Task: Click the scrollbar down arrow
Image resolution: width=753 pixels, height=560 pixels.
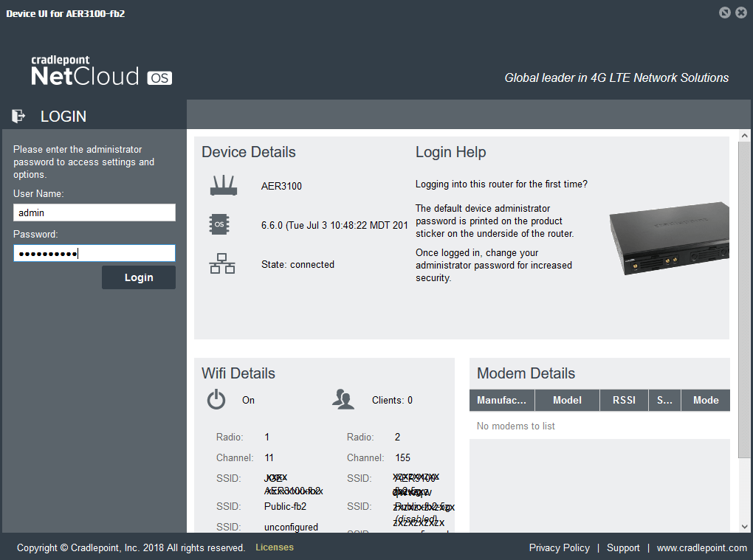Action: pos(744,526)
